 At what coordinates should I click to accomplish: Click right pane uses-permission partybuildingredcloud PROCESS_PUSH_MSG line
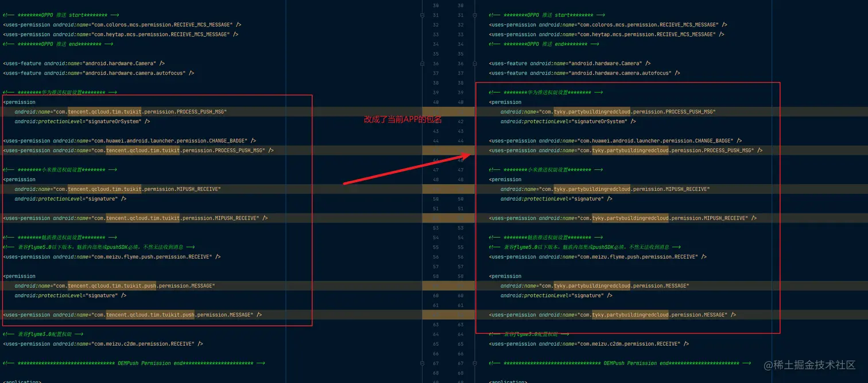point(626,150)
